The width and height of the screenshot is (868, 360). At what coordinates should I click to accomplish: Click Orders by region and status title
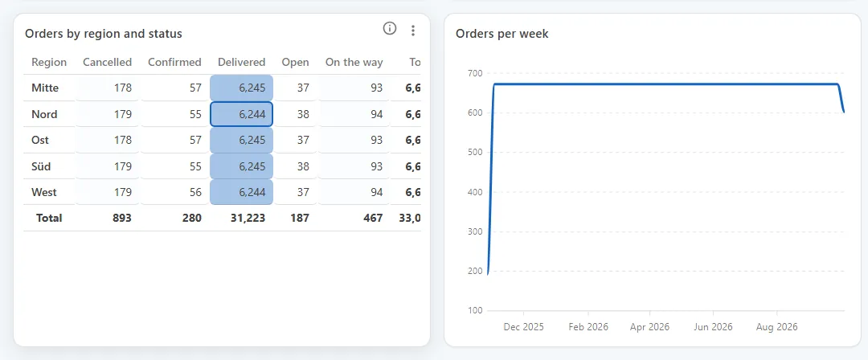(104, 34)
